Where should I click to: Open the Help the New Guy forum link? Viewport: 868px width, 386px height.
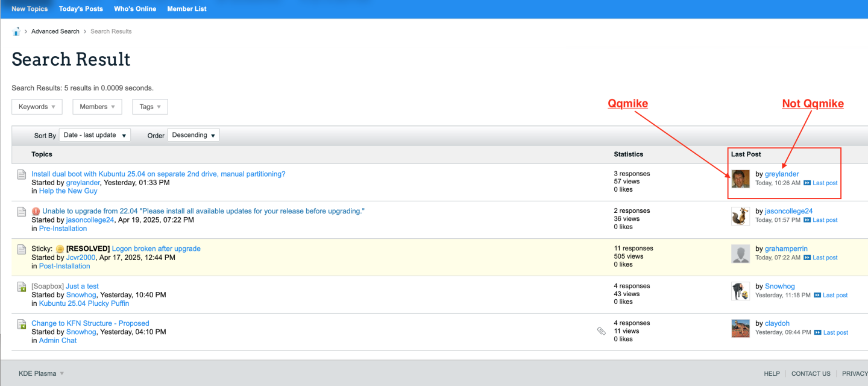(68, 191)
